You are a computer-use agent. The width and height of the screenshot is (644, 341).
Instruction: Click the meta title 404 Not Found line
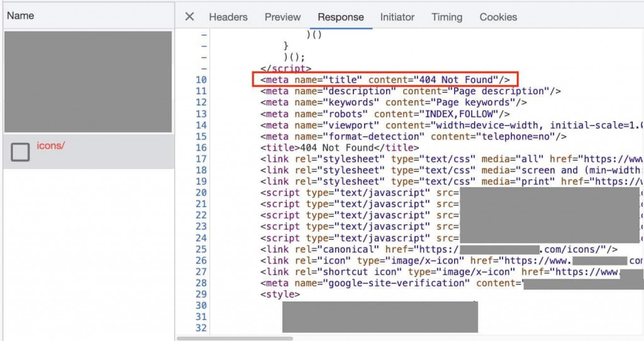(385, 80)
